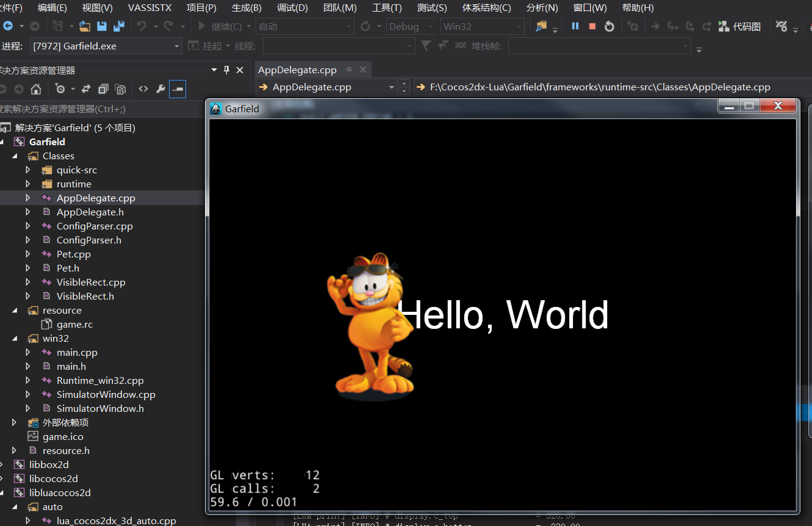Click the Home icon in Solution Explorer

pos(36,89)
